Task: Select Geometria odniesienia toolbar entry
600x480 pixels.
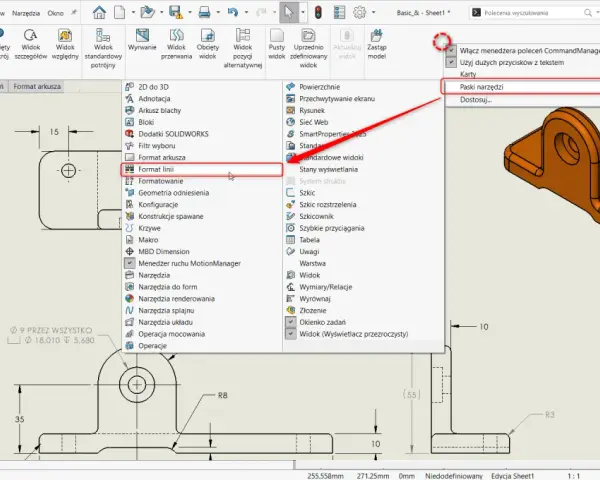Action: pyautogui.click(x=202, y=193)
